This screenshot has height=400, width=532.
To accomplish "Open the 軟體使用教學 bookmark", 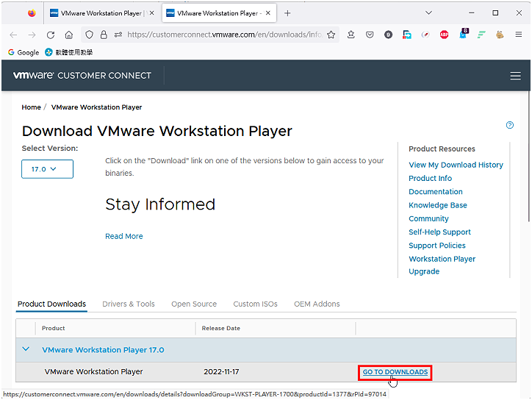I will point(69,52).
